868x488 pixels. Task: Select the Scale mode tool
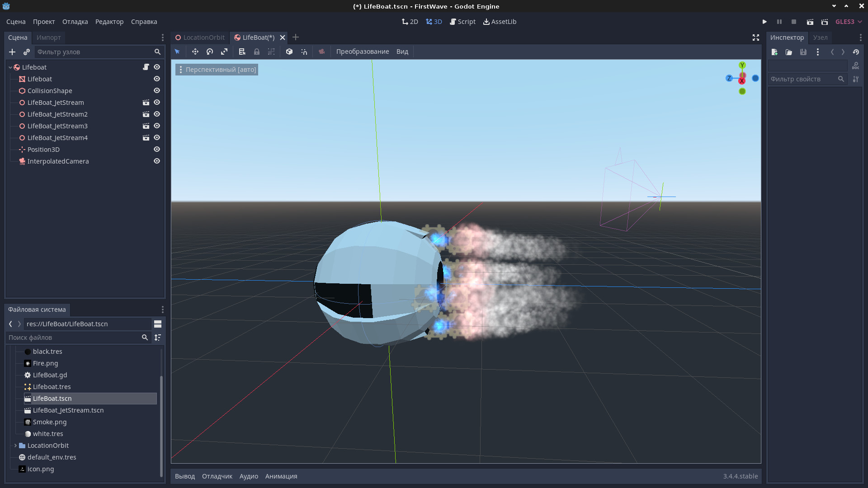[224, 52]
